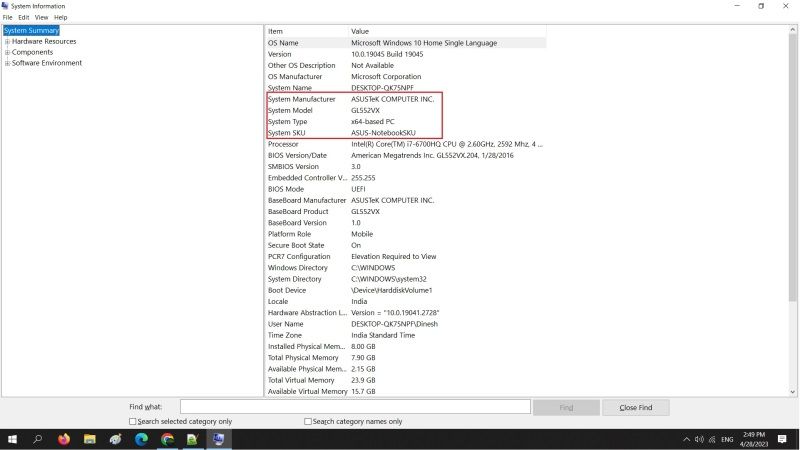The width and height of the screenshot is (800, 450).
Task: Open green app icon right of Chrome
Action: 193,439
